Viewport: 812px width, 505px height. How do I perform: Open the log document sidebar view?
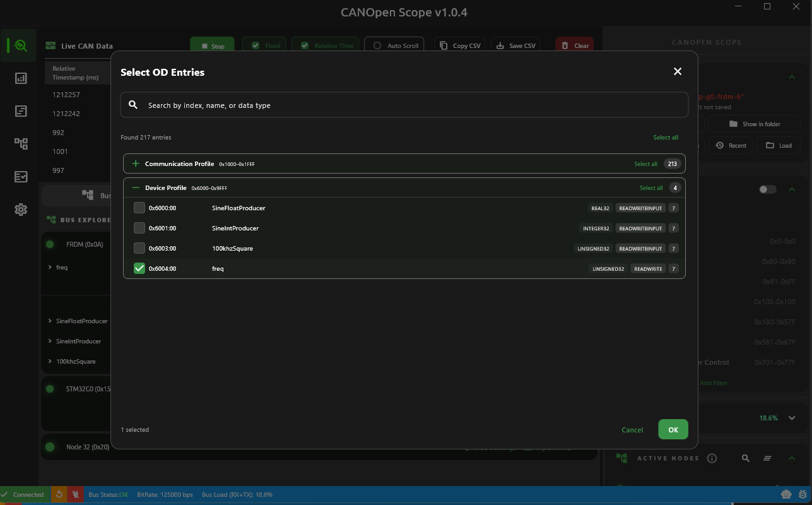pyautogui.click(x=21, y=111)
